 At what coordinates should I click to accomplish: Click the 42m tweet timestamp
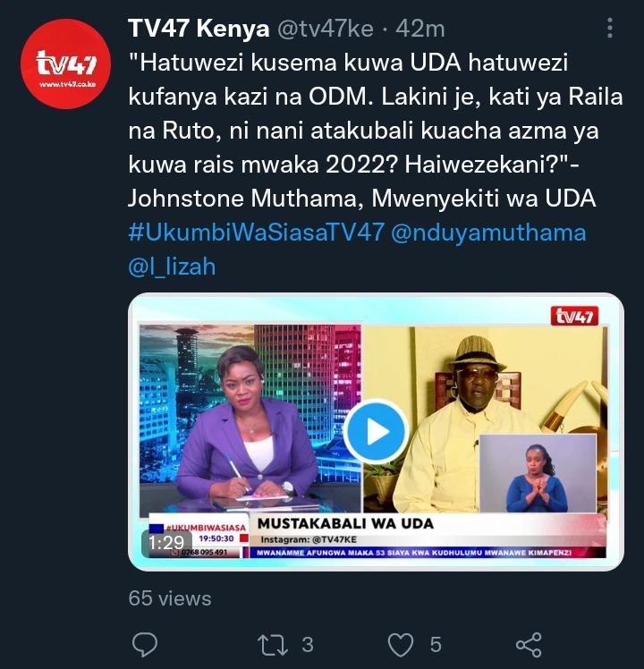[x=420, y=29]
